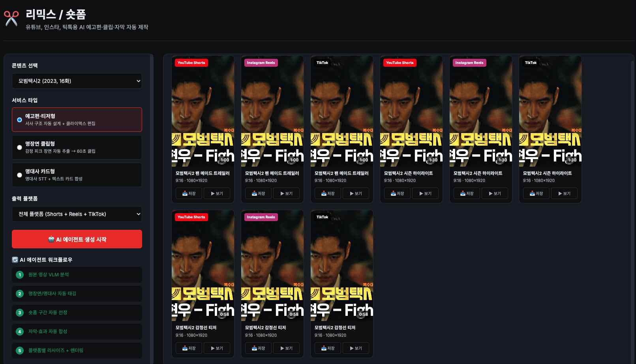Save the YouTube Shorts 감정선 티저 clip
Screen dimensions: 636x364
[189, 348]
